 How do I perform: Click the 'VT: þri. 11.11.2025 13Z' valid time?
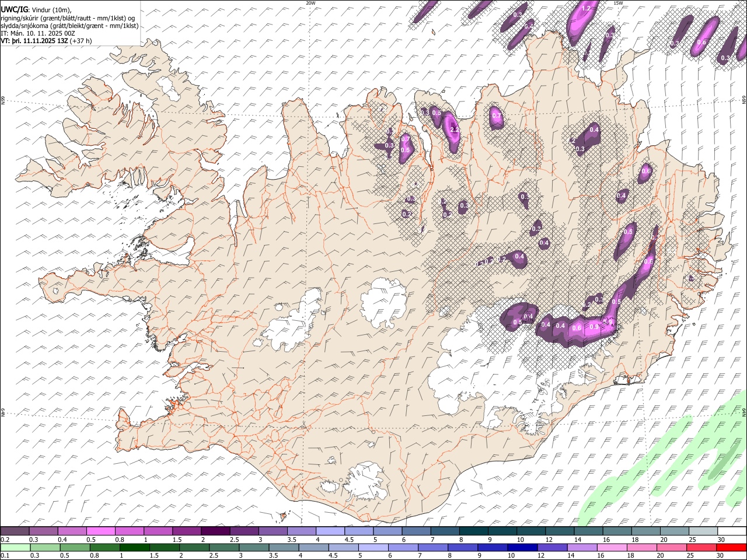coord(34,41)
